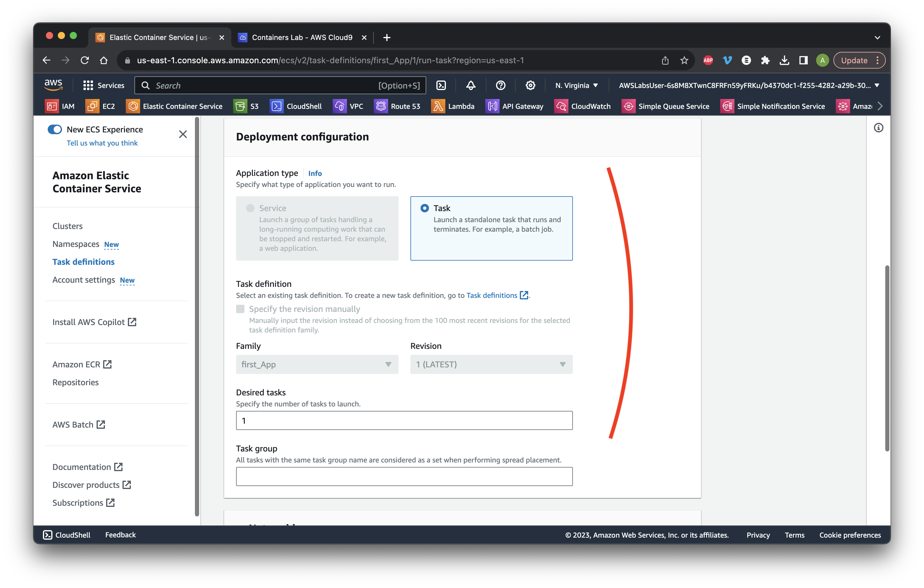Screen dimensions: 924x588
Task: Click the Task group text field
Action: [404, 476]
